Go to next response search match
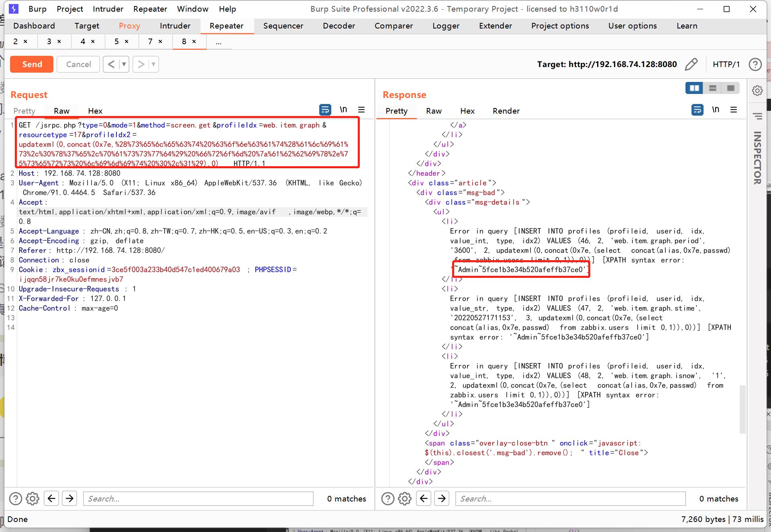This screenshot has height=532, width=771. click(442, 499)
